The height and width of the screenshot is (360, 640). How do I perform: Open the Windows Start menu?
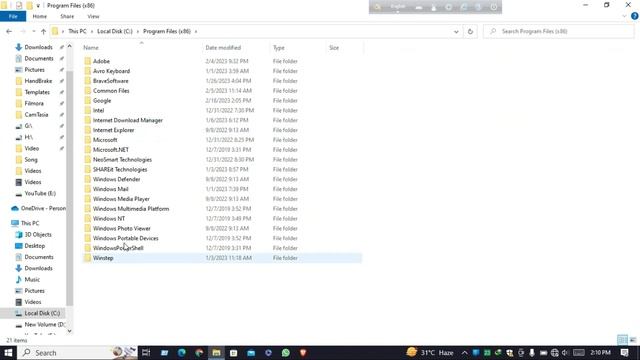(8, 353)
